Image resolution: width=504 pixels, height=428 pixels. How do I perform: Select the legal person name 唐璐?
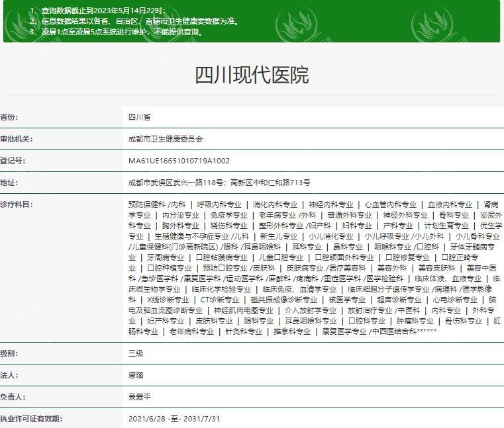pyautogui.click(x=136, y=375)
